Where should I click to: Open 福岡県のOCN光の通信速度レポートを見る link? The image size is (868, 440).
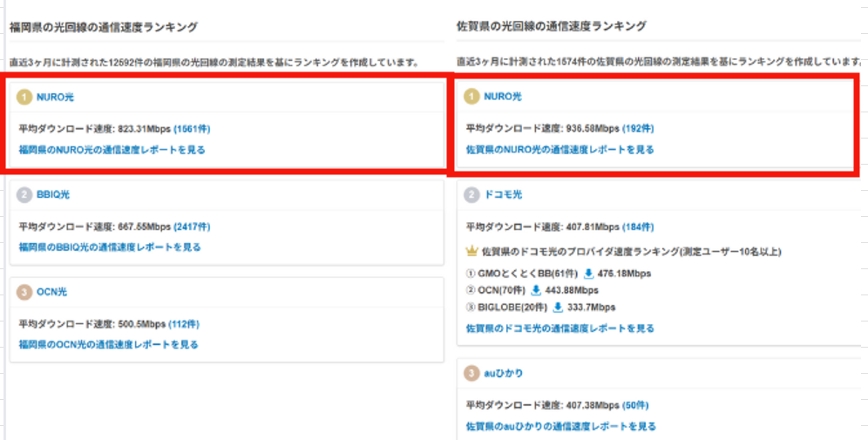pos(108,345)
